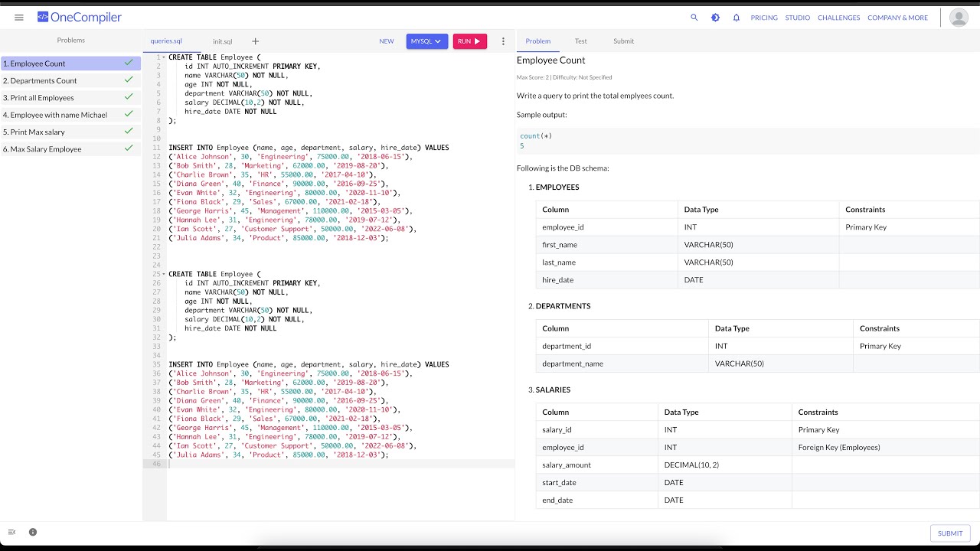This screenshot has width=980, height=551.
Task: Click the green check on Departments Count
Action: pos(129,80)
